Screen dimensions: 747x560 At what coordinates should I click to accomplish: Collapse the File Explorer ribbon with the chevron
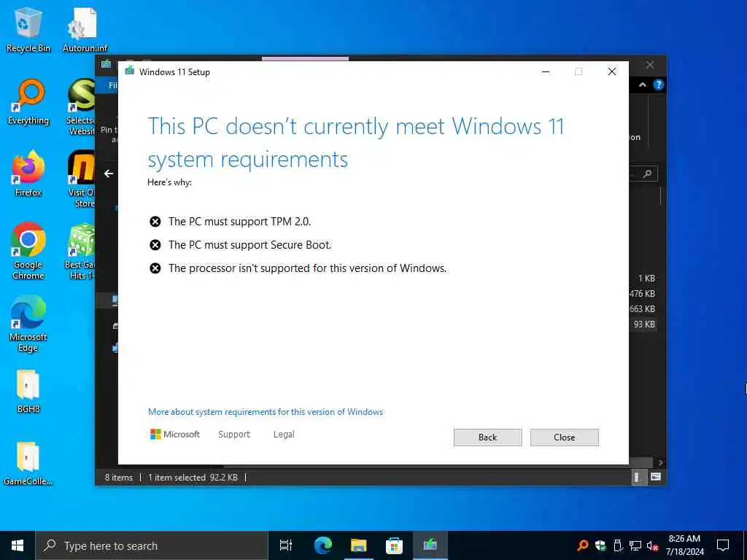[642, 85]
